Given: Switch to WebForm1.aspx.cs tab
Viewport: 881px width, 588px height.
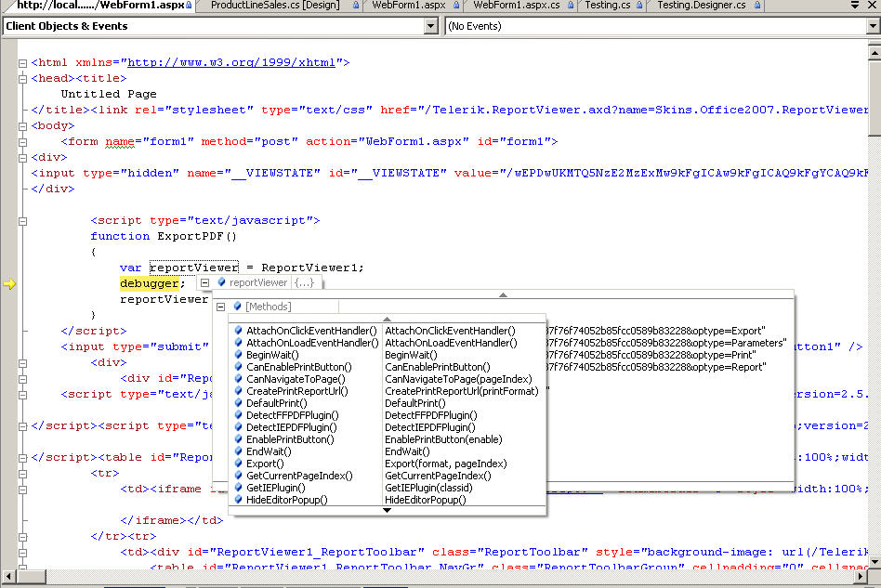Looking at the screenshot, I should click(x=517, y=5).
